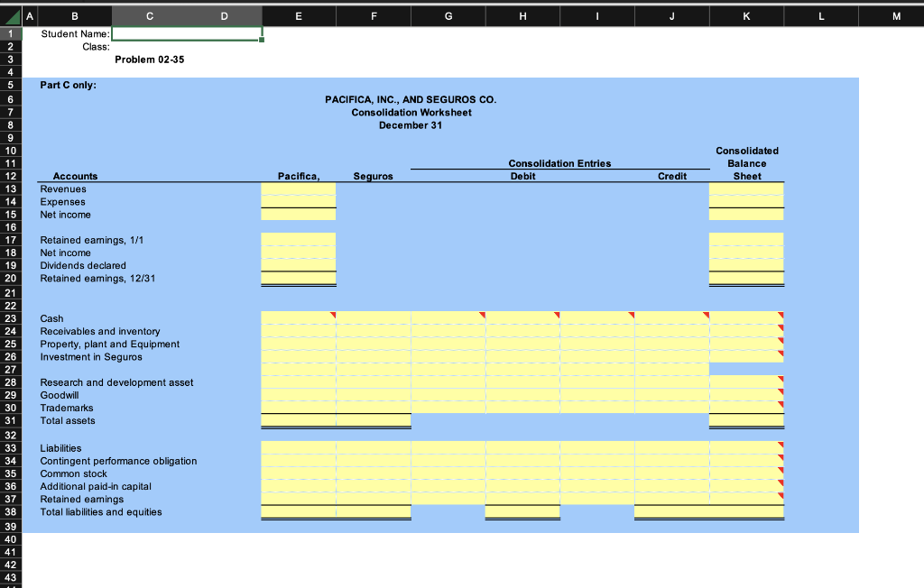Click 'Receivables and inventory' label
Viewport: 924px width, 588px height.
point(100,332)
